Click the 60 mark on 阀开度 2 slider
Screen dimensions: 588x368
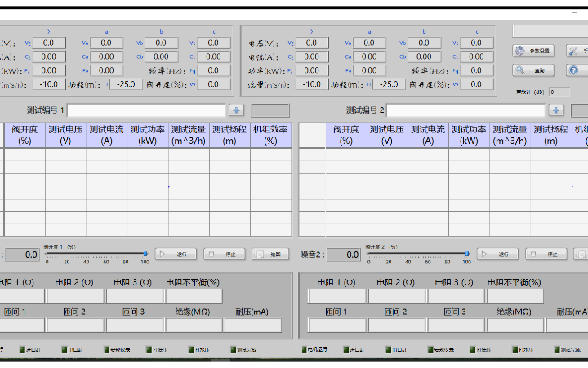coord(428,262)
